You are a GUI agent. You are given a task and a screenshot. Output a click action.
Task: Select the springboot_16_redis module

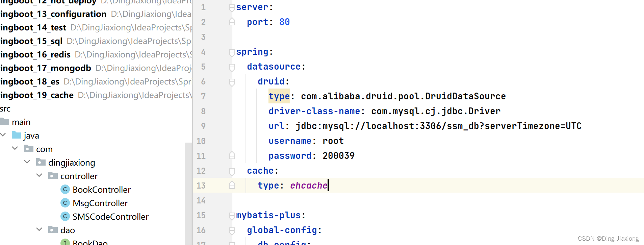point(35,54)
